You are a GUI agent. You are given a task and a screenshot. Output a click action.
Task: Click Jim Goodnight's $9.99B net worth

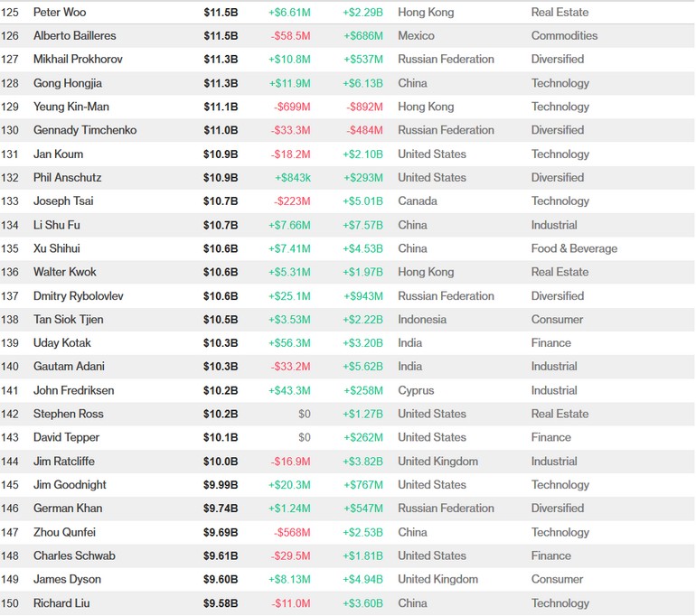(x=220, y=485)
